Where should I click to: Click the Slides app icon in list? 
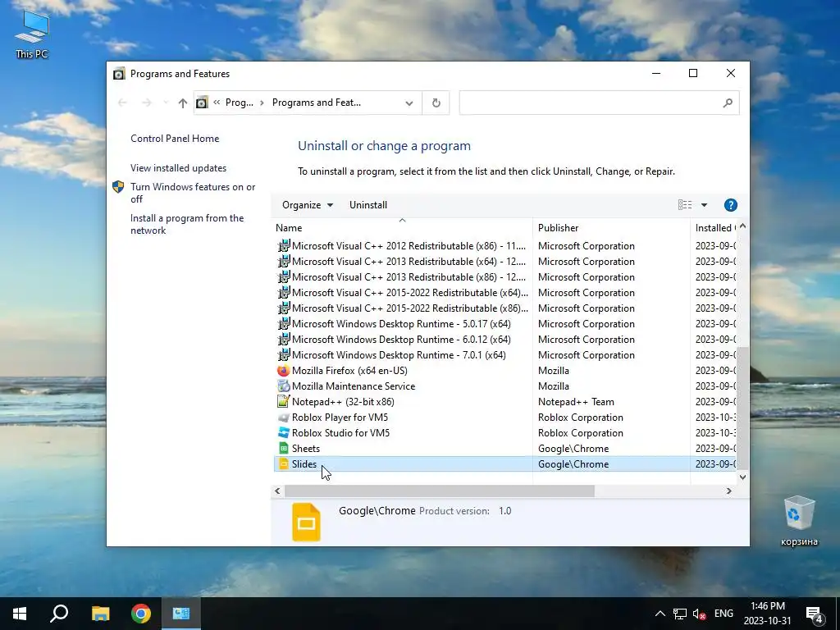click(x=283, y=464)
